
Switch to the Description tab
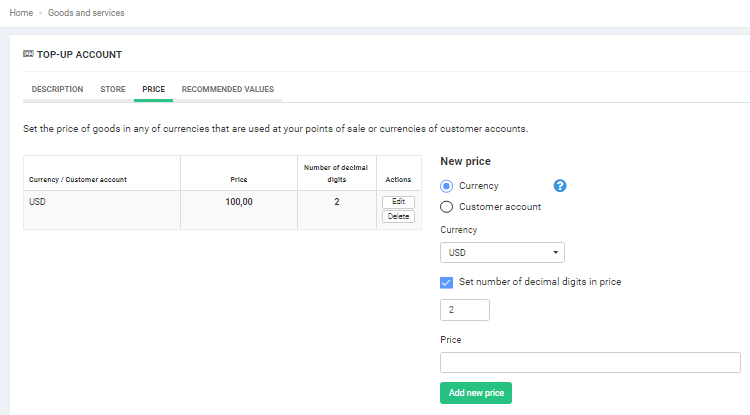pos(57,90)
